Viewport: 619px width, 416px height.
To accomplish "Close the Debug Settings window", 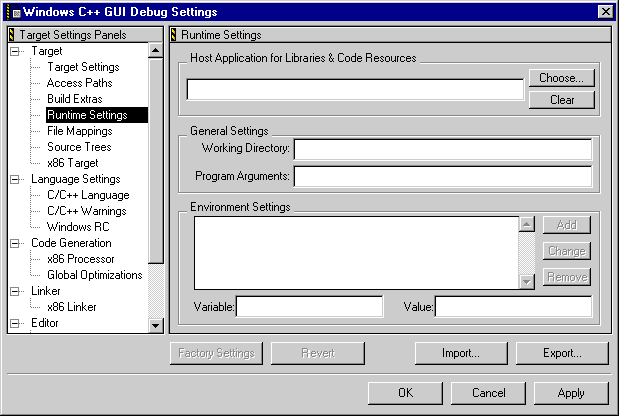I will (606, 12).
